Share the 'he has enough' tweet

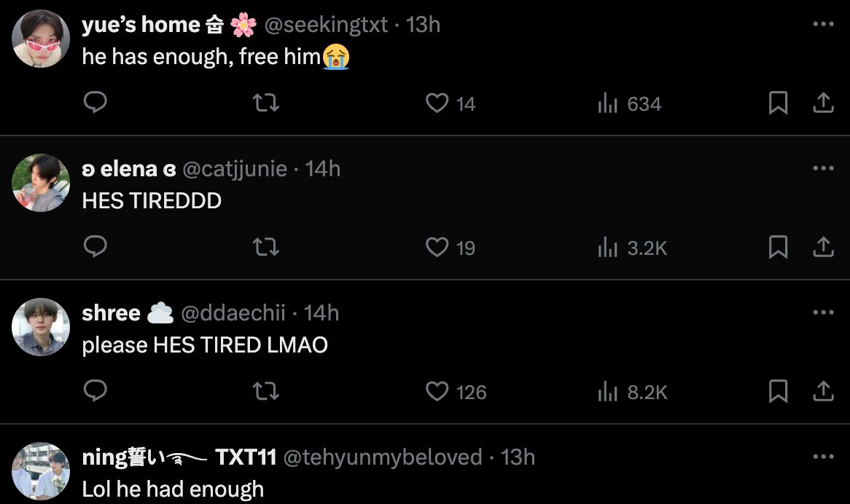(823, 103)
